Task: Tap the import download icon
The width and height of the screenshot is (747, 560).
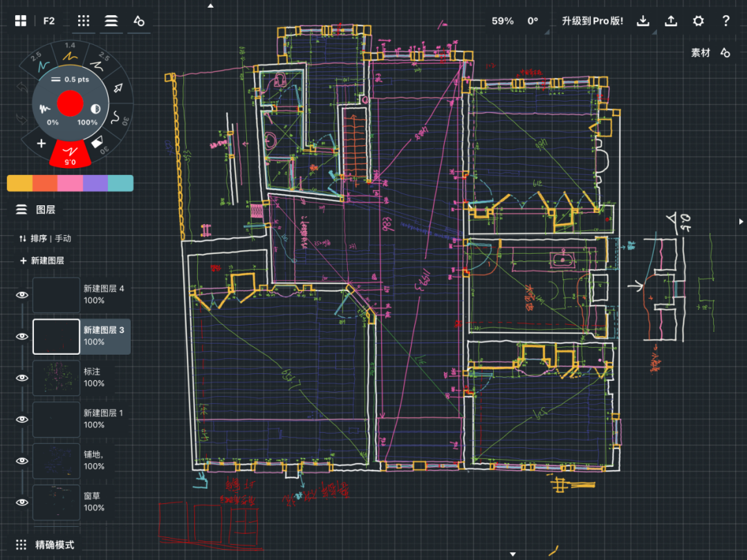Action: tap(643, 21)
